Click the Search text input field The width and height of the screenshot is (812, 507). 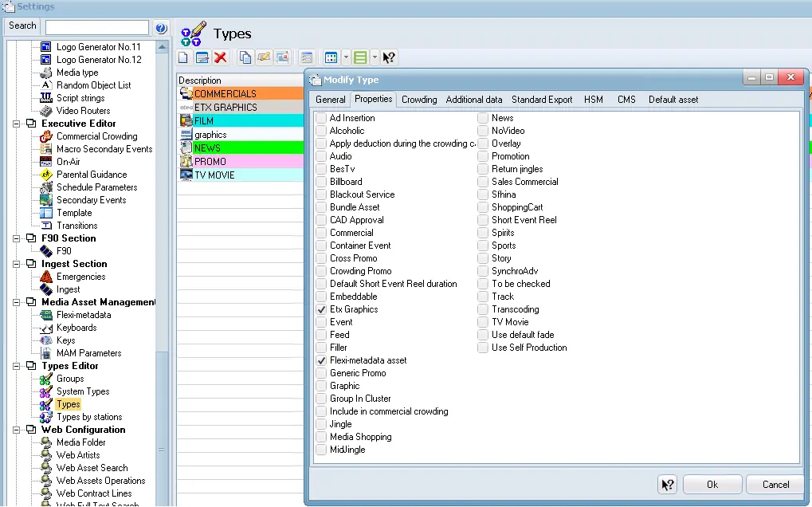pos(96,27)
